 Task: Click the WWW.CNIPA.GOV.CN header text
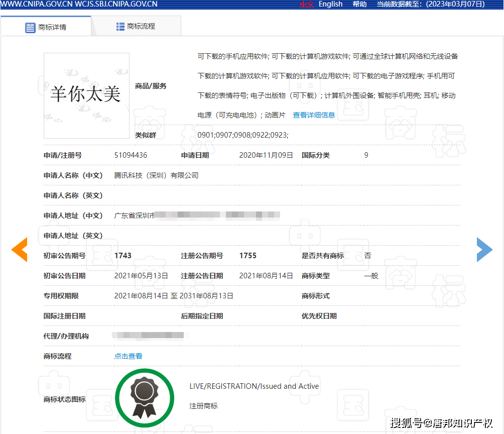37,4
